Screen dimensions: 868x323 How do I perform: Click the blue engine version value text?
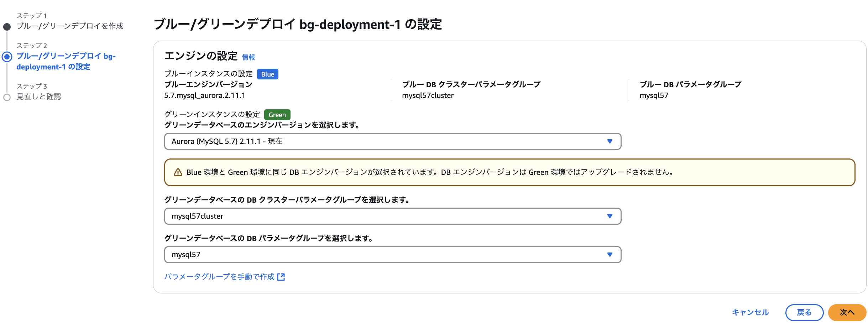point(204,95)
